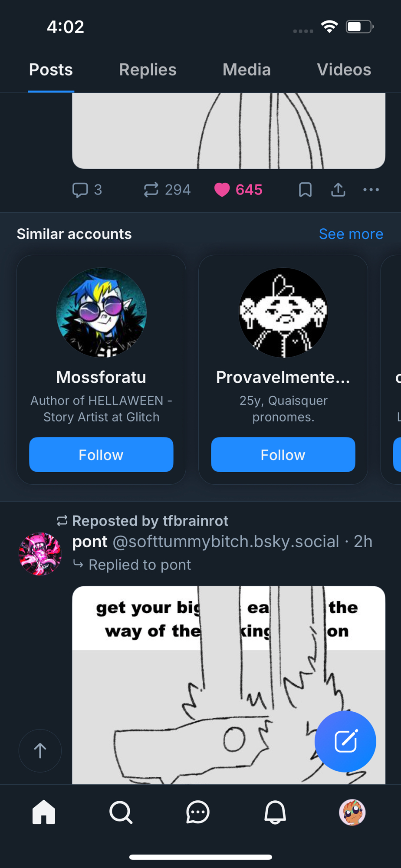Tap the share post icon
This screenshot has height=868, width=401.
[x=338, y=190]
